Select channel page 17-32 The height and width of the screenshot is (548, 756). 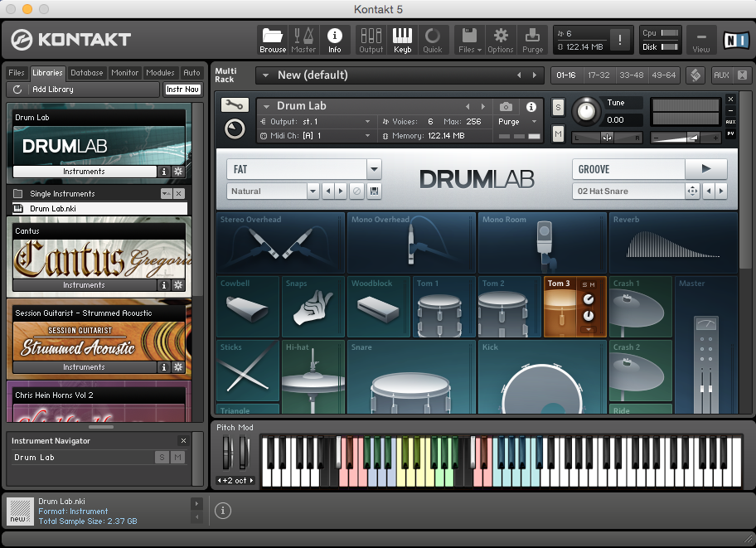(x=598, y=75)
